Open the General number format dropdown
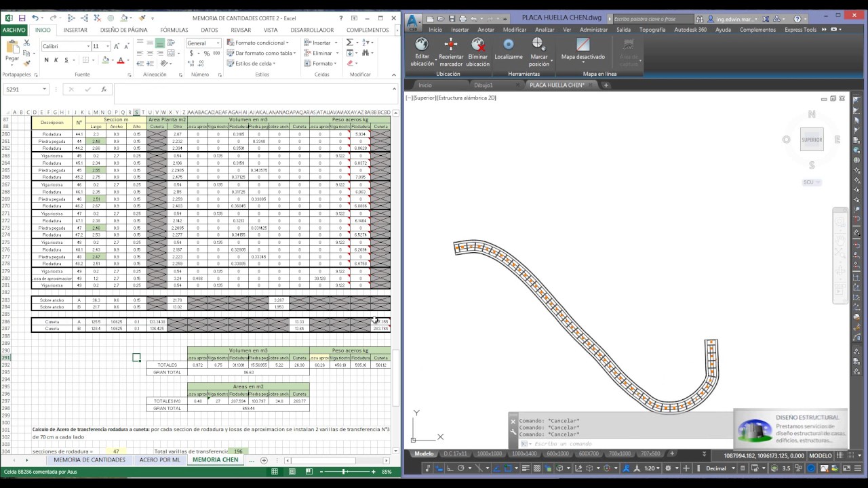 point(218,43)
